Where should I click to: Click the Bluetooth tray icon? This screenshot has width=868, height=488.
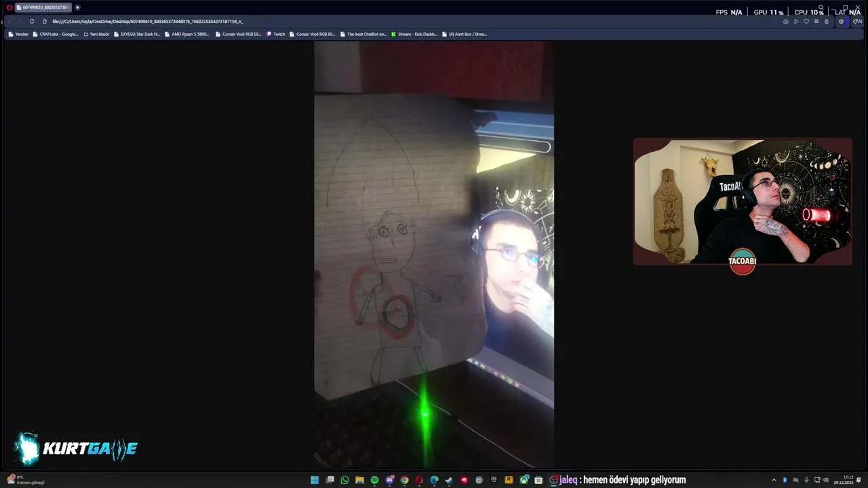pos(785,480)
